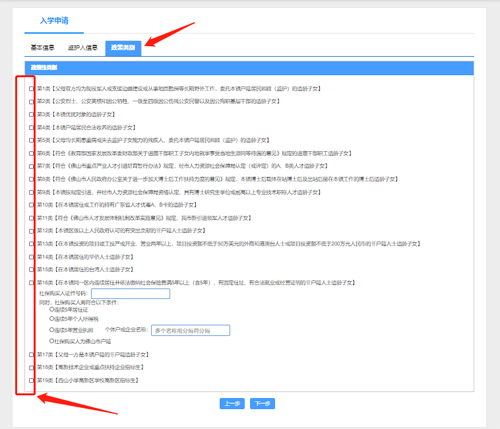Image resolution: width=500 pixels, height=429 pixels.
Task: Open the 监护人信息 tab
Action: coord(83,48)
